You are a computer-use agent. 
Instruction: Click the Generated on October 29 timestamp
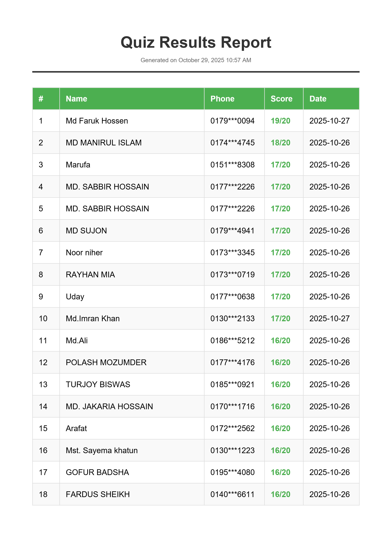point(196,60)
